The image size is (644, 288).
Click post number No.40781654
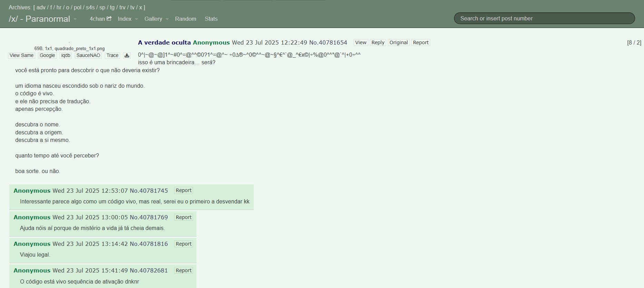(328, 42)
